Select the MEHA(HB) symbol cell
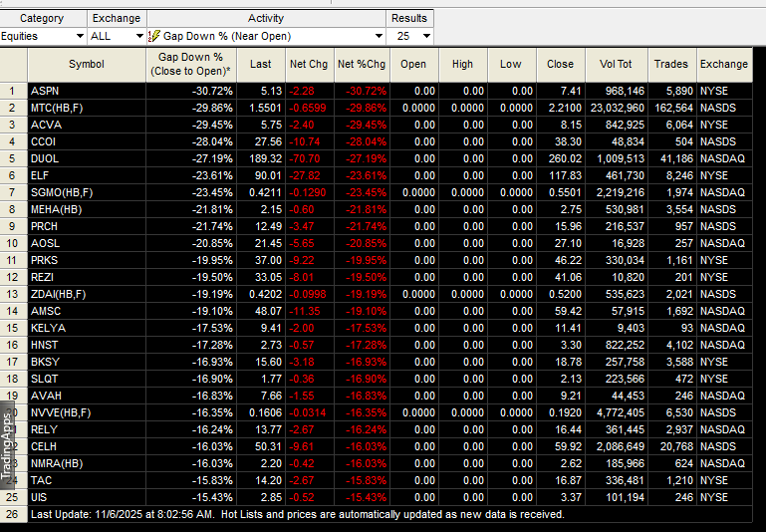Viewport: 766px width, 532px height. pos(87,209)
